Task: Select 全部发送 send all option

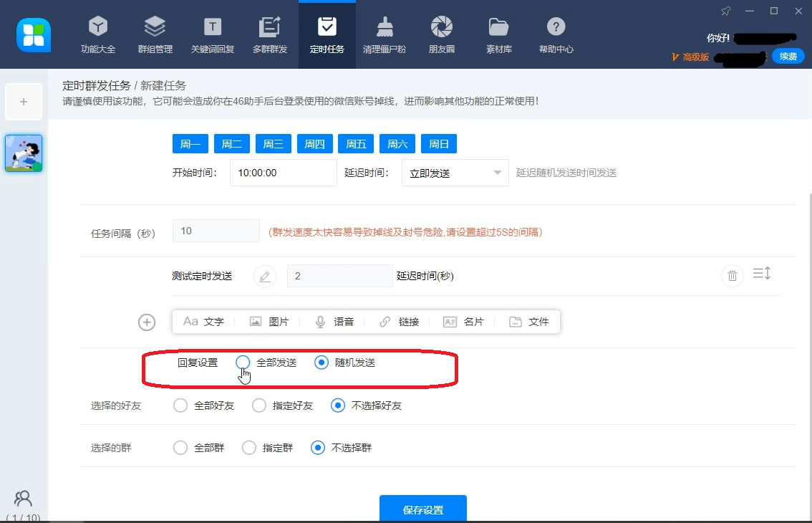Action: pos(243,363)
